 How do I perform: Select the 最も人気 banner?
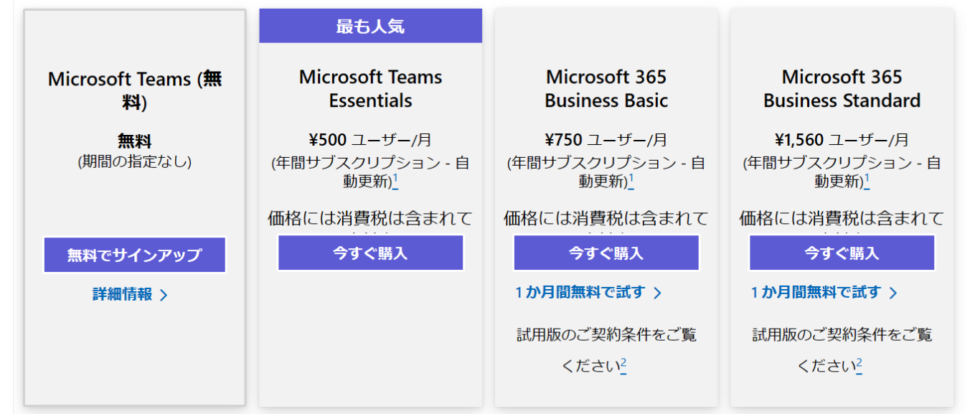tap(370, 25)
